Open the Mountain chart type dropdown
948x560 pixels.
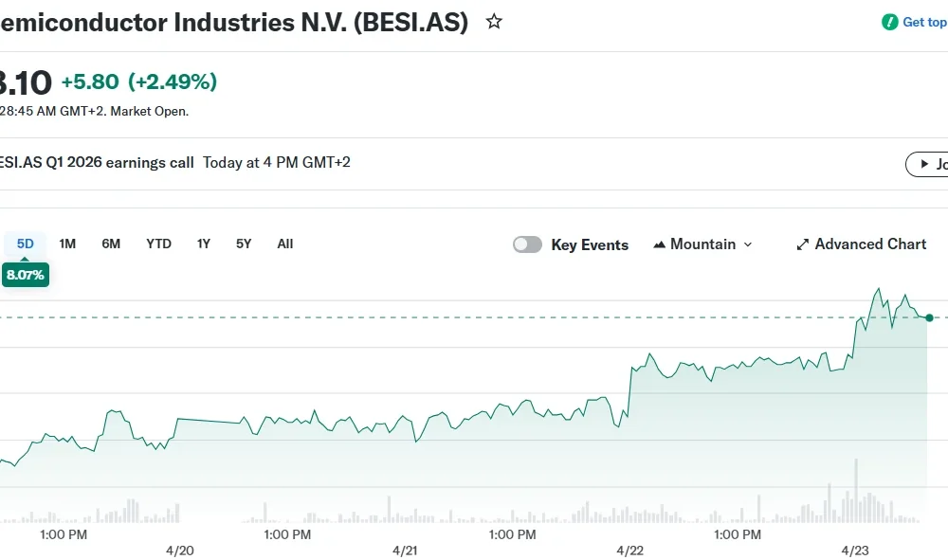[702, 244]
